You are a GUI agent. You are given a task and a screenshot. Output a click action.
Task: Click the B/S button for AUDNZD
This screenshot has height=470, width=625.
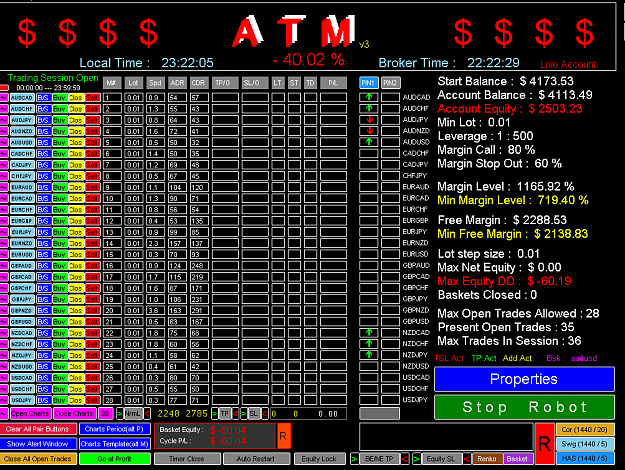pyautogui.click(x=43, y=131)
